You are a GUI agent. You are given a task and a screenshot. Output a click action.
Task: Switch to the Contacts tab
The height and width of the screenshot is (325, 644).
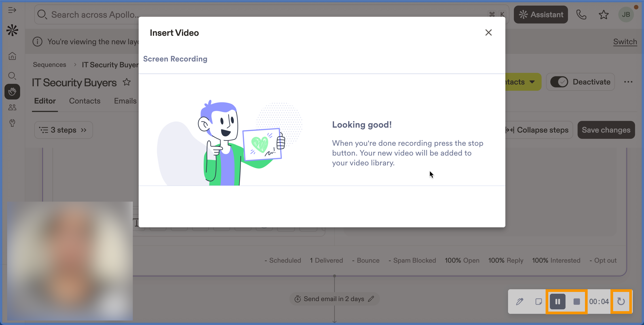point(85,101)
